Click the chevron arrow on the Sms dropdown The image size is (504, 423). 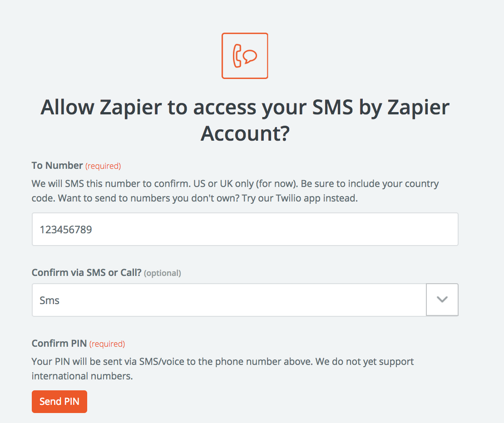[x=442, y=300]
